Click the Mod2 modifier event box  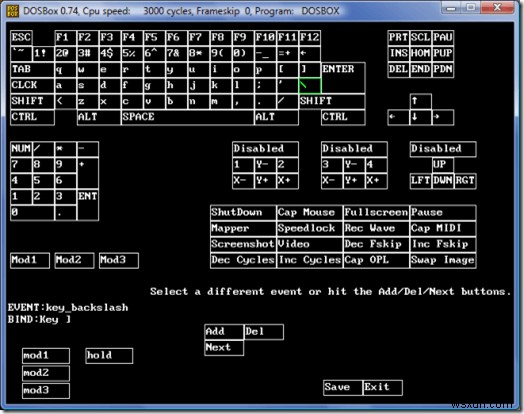click(x=74, y=261)
